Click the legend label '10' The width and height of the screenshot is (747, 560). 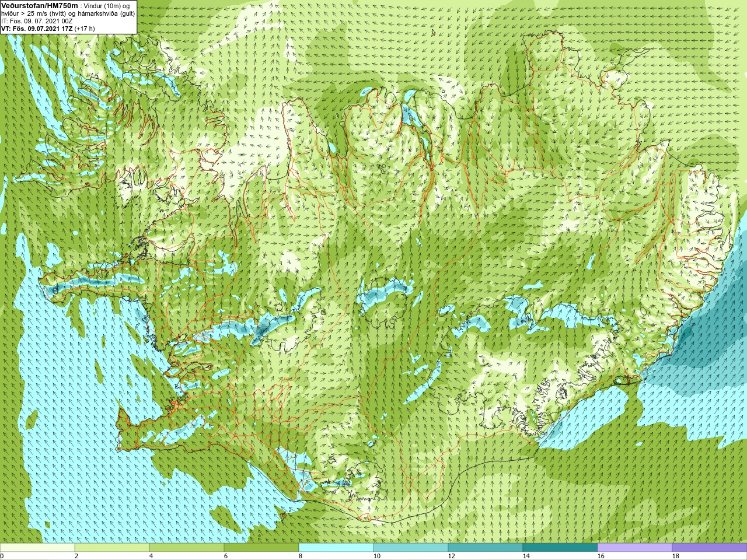(377, 556)
